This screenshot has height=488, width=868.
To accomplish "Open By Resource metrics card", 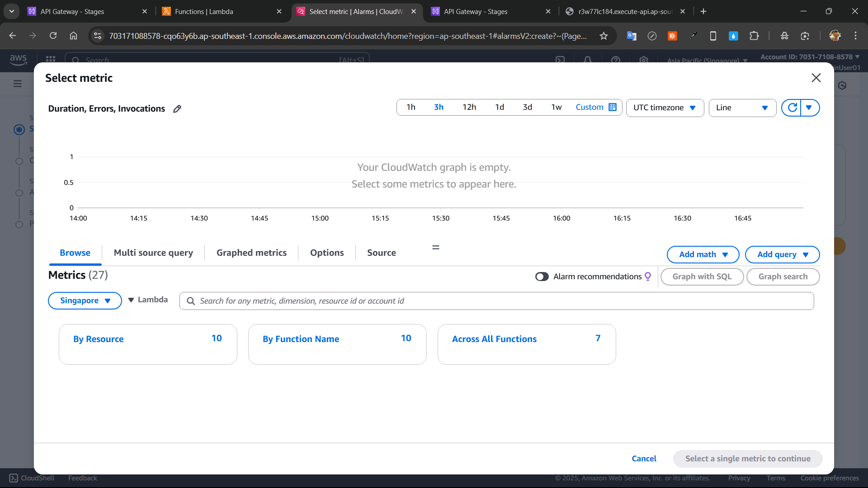I will 148,344.
